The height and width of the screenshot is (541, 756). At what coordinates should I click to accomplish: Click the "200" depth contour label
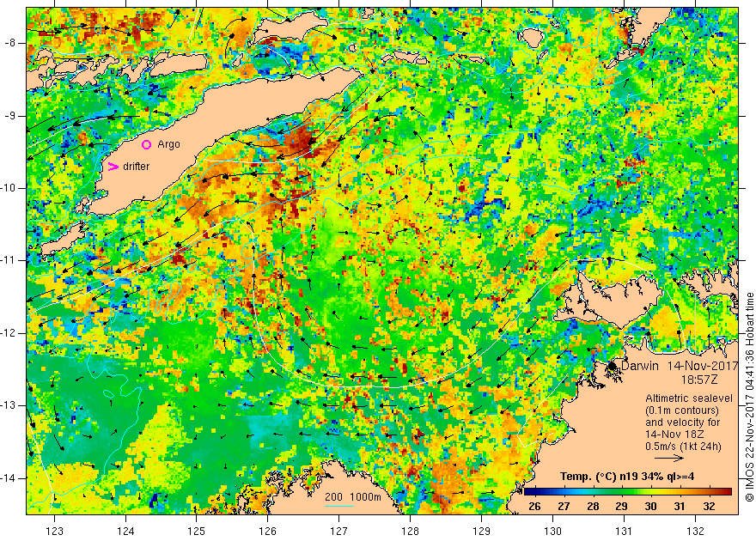click(x=333, y=497)
